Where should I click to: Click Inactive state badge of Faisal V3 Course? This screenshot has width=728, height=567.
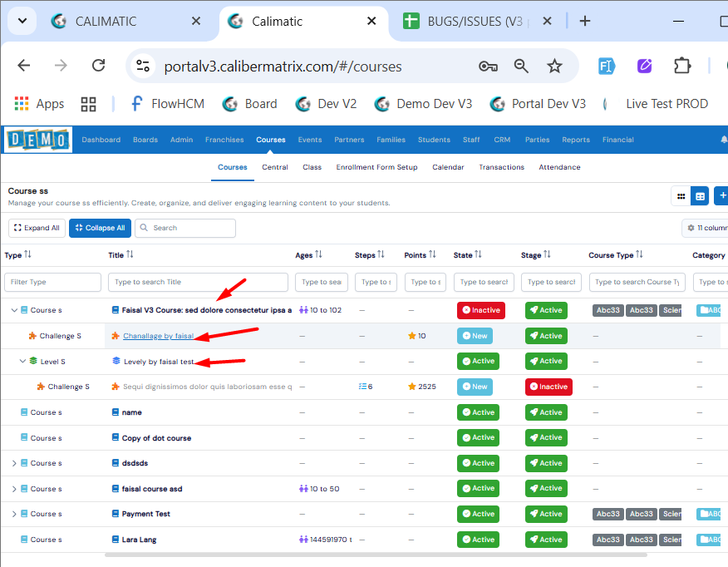481,310
